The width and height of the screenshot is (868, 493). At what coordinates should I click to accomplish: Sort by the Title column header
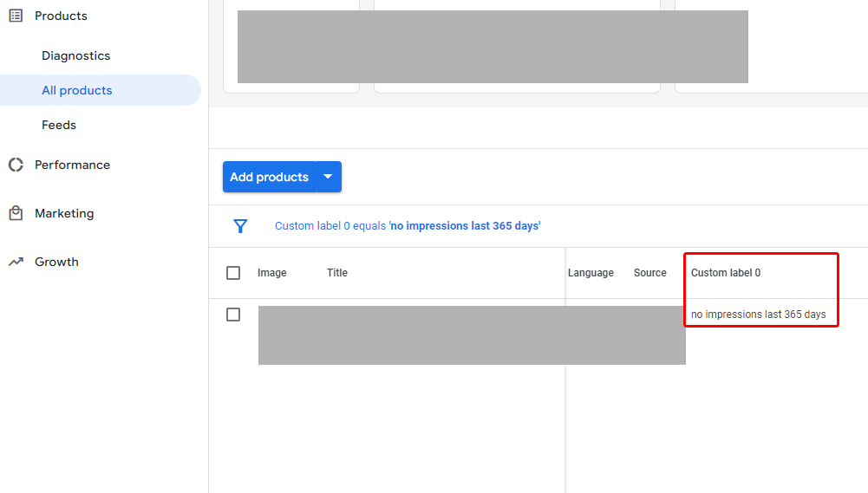(337, 273)
